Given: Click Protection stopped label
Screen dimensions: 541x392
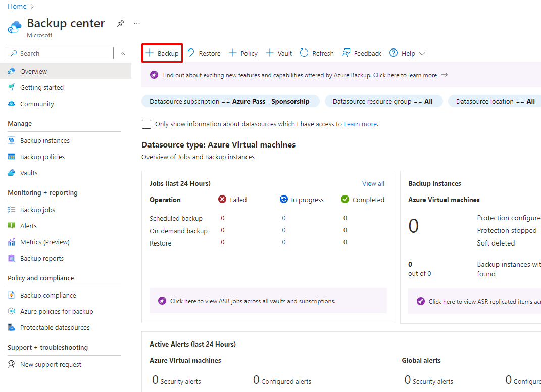Looking at the screenshot, I should pyautogui.click(x=507, y=230).
